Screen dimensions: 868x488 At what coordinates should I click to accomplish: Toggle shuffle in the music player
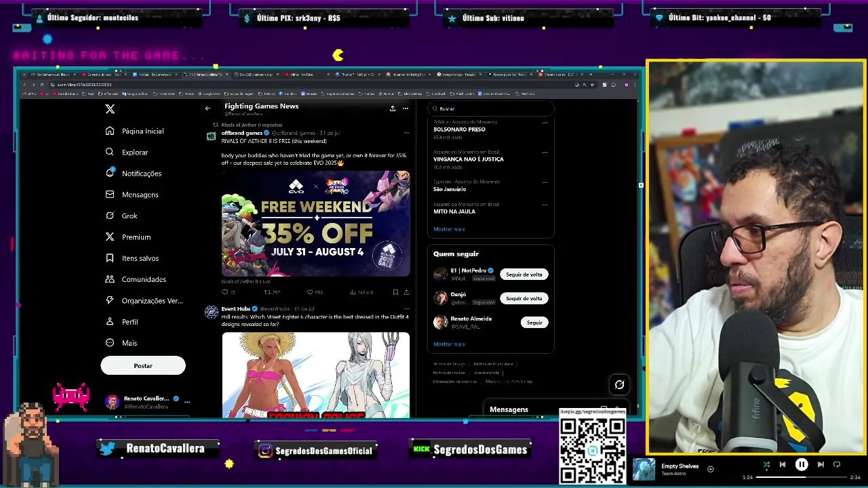(766, 465)
